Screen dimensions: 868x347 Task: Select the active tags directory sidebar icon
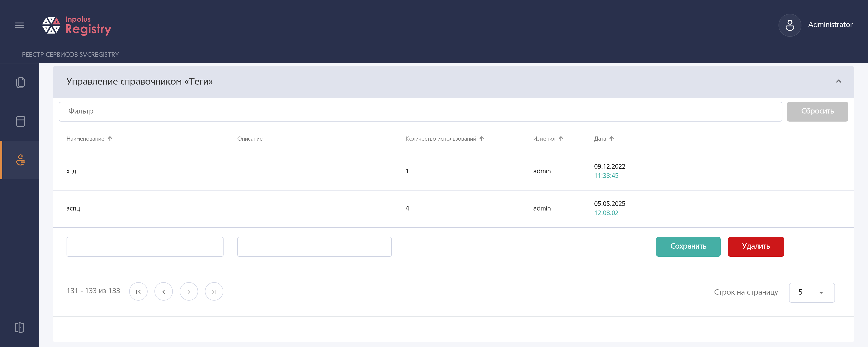point(21,160)
